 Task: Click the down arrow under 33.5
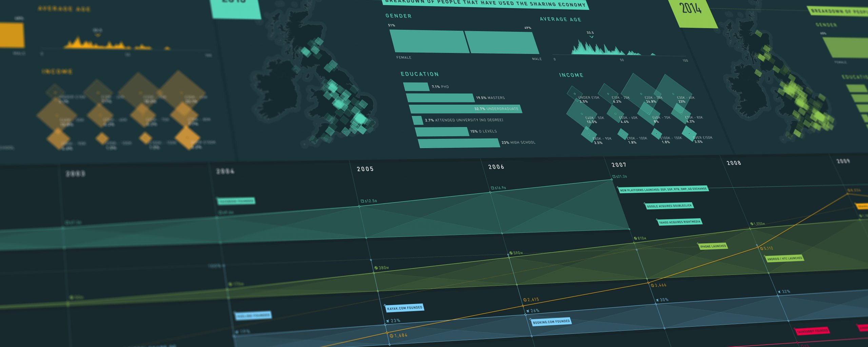(x=591, y=37)
